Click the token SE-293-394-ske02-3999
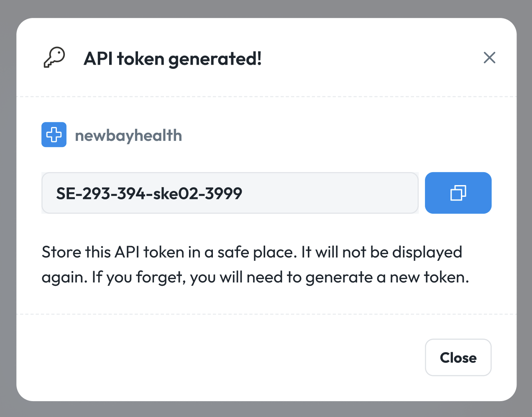This screenshot has height=417, width=532. 149,193
